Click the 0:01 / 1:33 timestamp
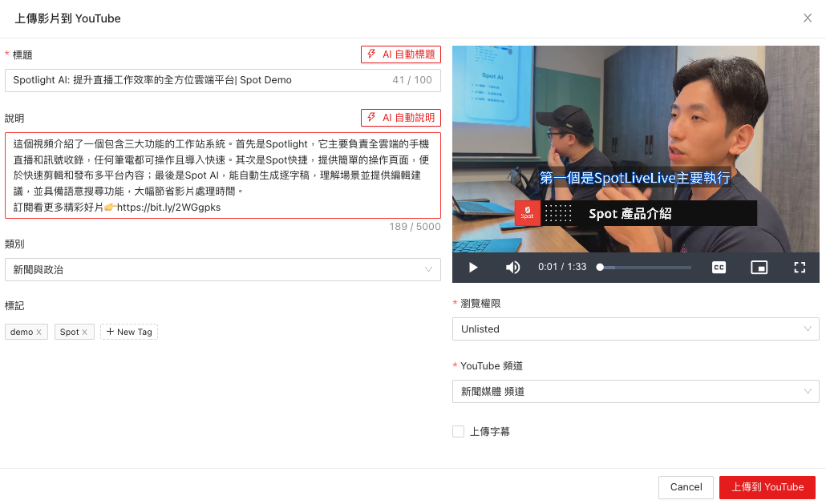The width and height of the screenshot is (826, 504). pyautogui.click(x=562, y=267)
